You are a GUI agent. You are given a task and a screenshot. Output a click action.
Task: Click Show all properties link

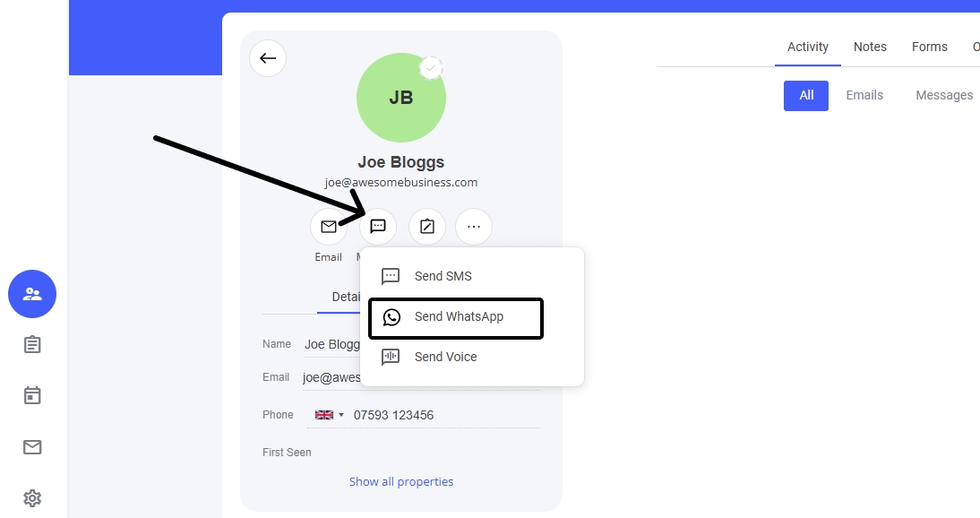[x=401, y=481]
